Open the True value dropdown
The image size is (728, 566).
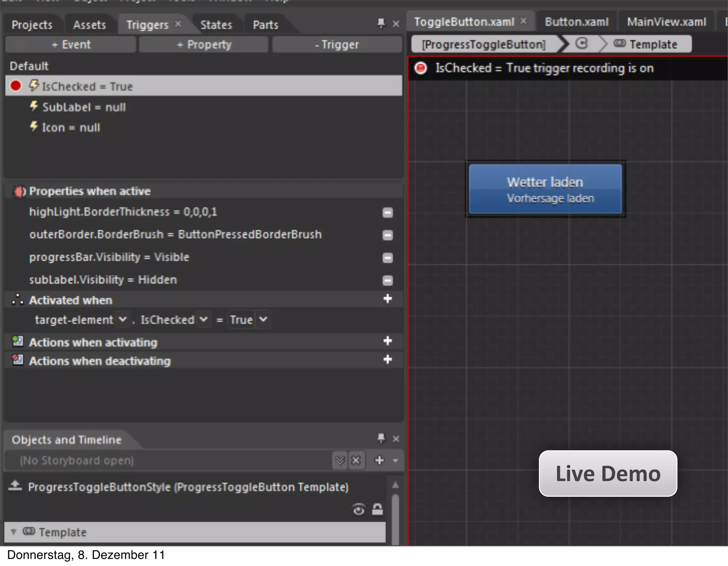(263, 319)
